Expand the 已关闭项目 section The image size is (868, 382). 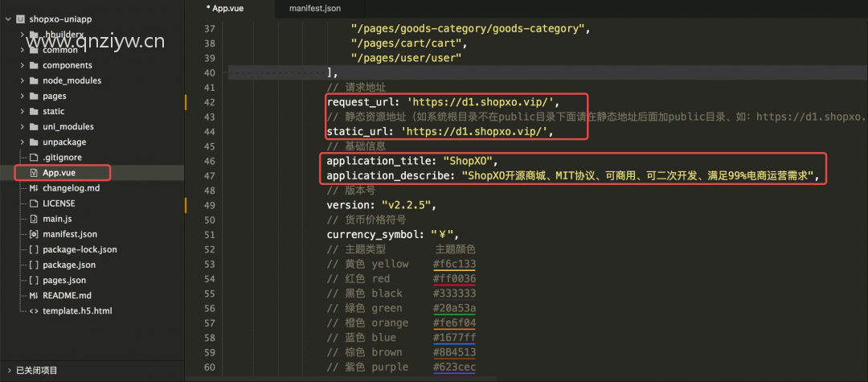pyautogui.click(x=9, y=371)
